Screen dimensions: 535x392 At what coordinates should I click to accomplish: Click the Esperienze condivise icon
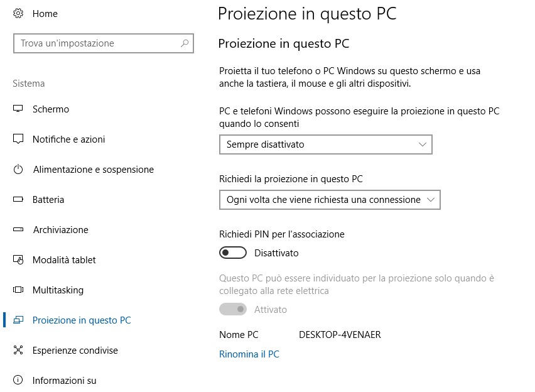18,350
